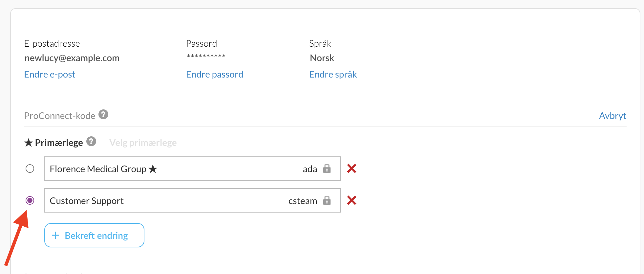Click the ProConnect-kode help question mark icon

(103, 114)
